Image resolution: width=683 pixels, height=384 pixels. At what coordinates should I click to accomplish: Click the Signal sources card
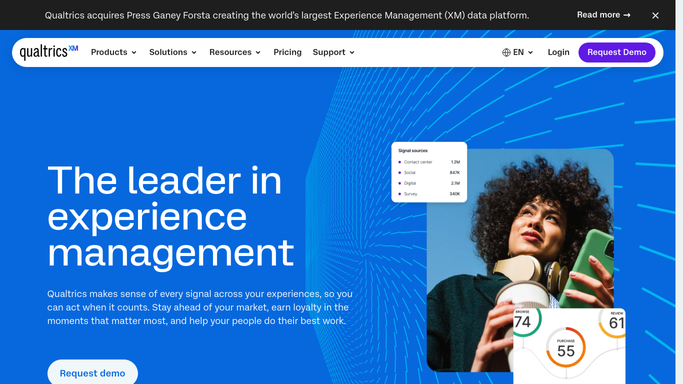tap(429, 172)
